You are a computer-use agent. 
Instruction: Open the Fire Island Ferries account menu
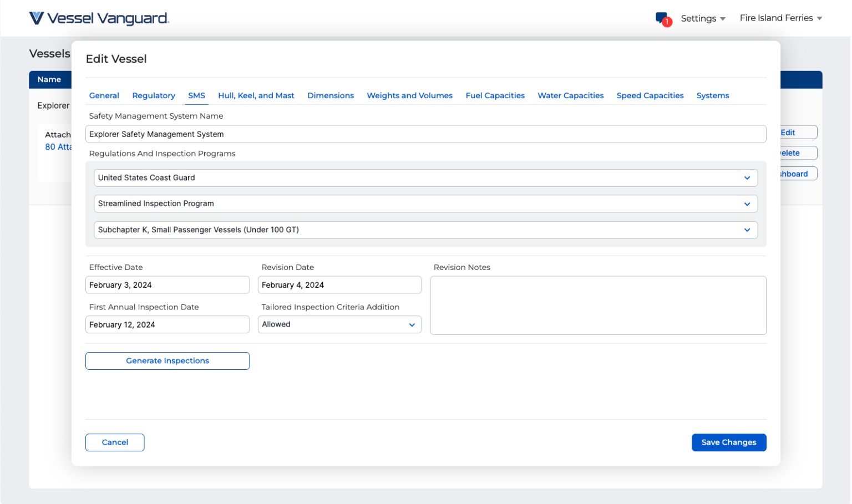click(780, 18)
